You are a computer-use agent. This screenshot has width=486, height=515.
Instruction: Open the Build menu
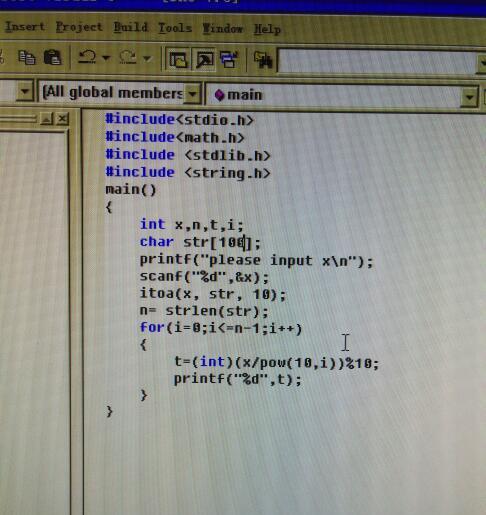131,27
